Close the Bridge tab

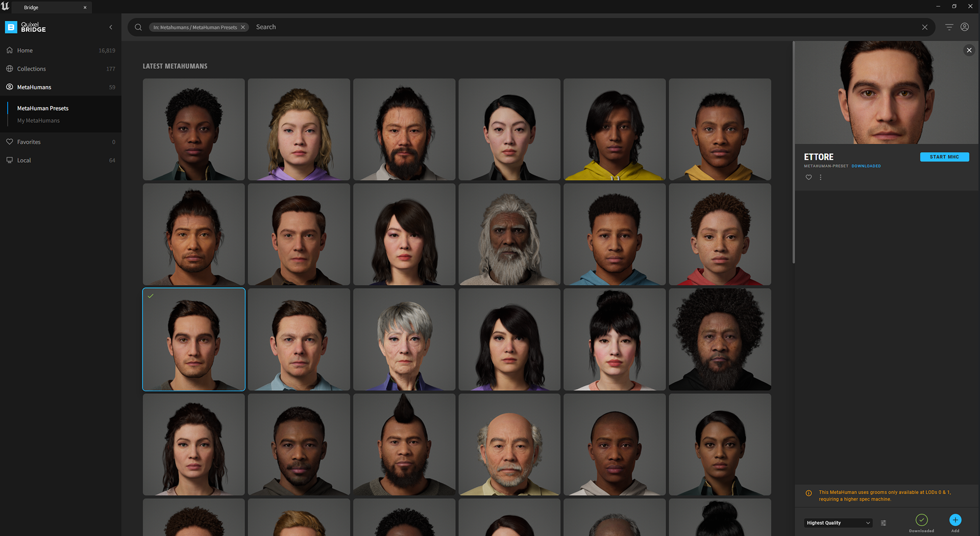(85, 7)
